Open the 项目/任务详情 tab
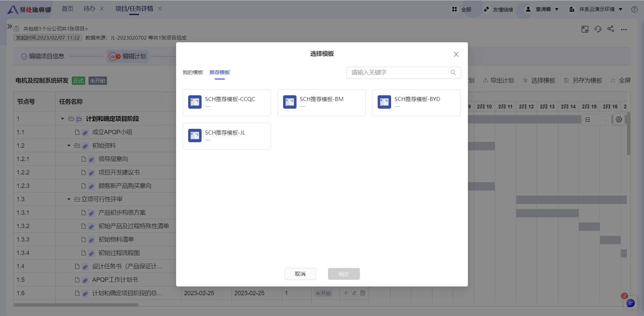This screenshot has width=644, height=316. (x=134, y=9)
